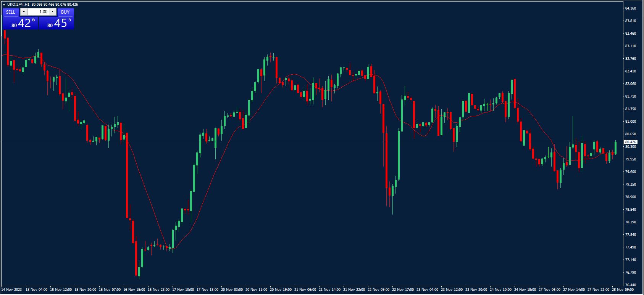Click the 27 Nov 14:00 time label
The height and width of the screenshot is (295, 644).
click(x=574, y=290)
